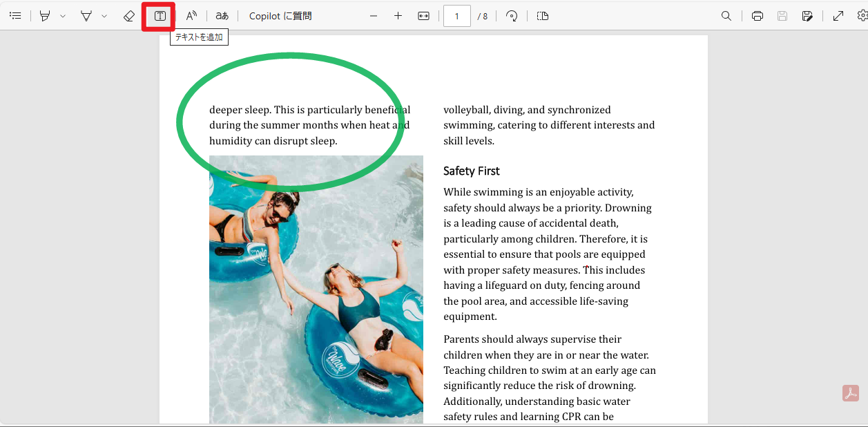
Task: Zoom out with the minus button
Action: coord(374,16)
